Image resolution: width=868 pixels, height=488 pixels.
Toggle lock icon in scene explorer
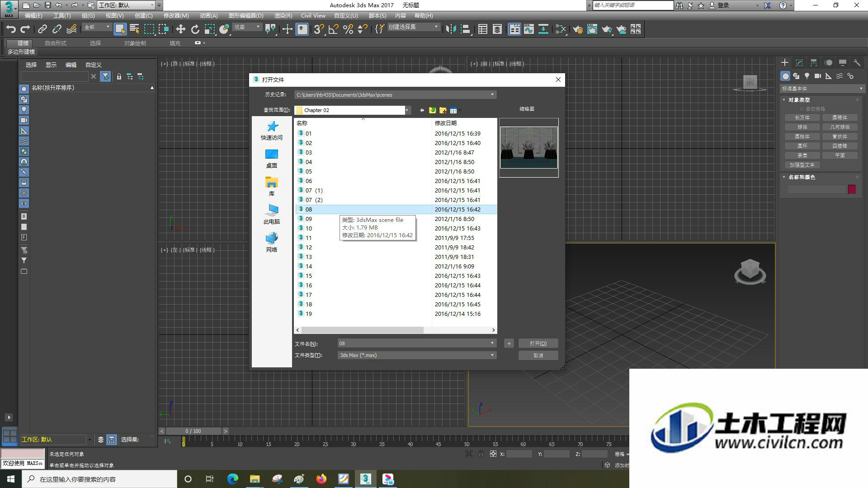point(119,77)
